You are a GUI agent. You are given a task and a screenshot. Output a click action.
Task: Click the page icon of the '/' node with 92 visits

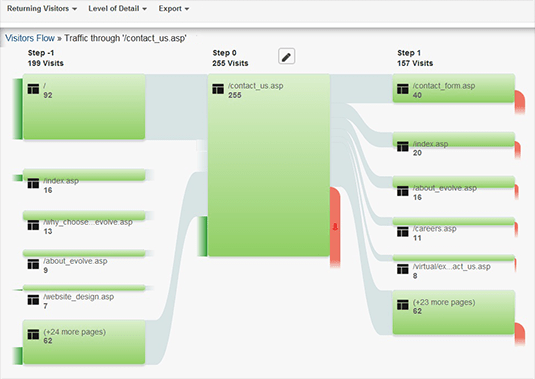click(x=33, y=89)
